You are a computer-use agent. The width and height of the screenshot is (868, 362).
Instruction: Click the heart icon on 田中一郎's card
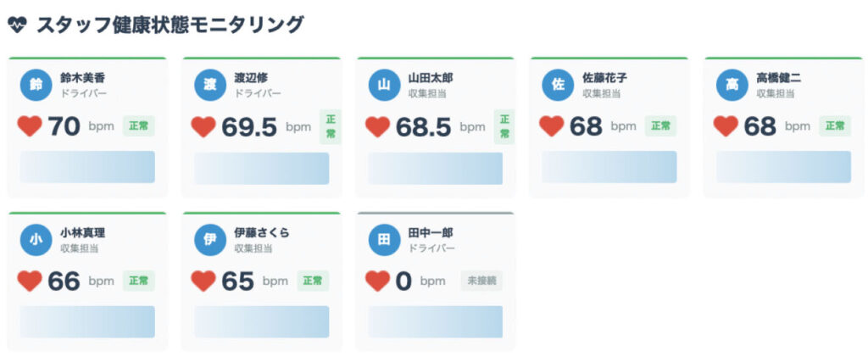point(377,281)
